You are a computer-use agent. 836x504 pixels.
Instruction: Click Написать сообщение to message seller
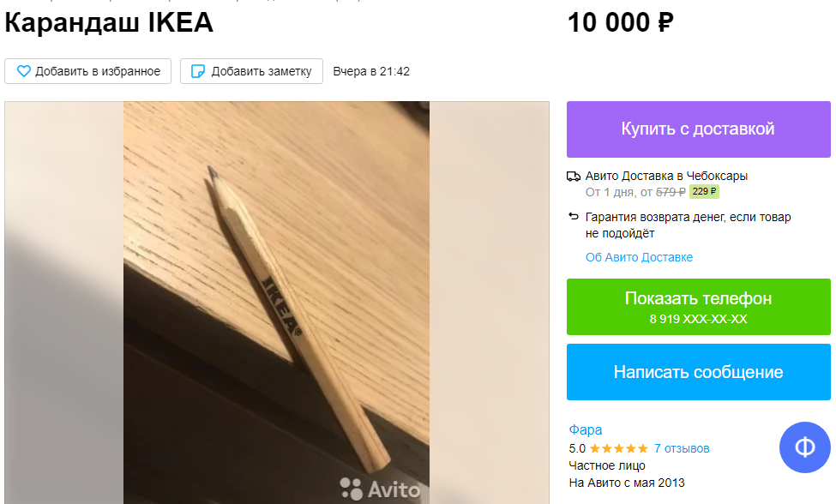[x=699, y=372]
